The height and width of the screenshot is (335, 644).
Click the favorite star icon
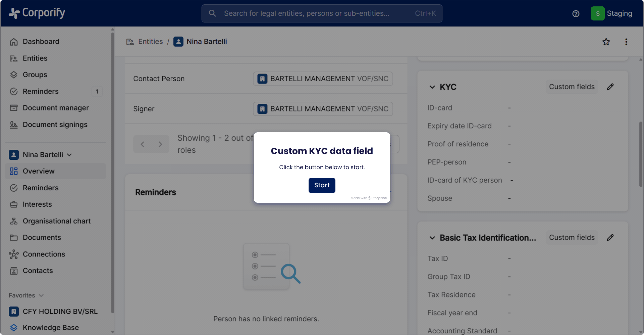[606, 42]
